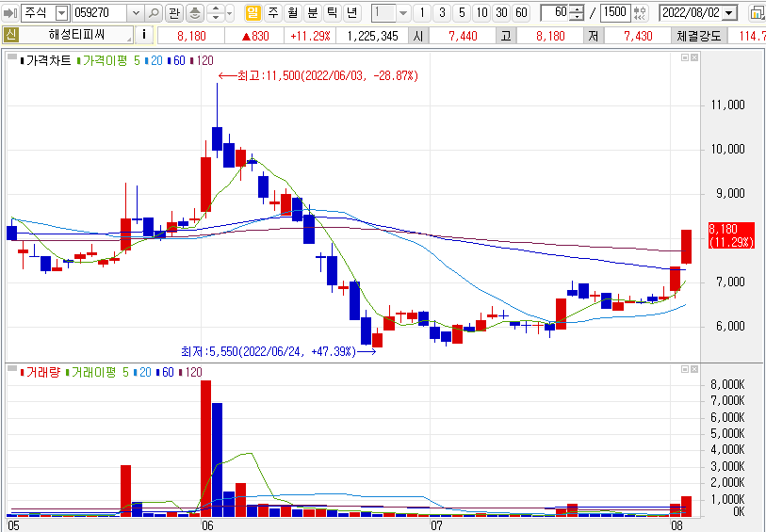Switch to the 틱 tick chart period
766x532 pixels.
coord(333,12)
